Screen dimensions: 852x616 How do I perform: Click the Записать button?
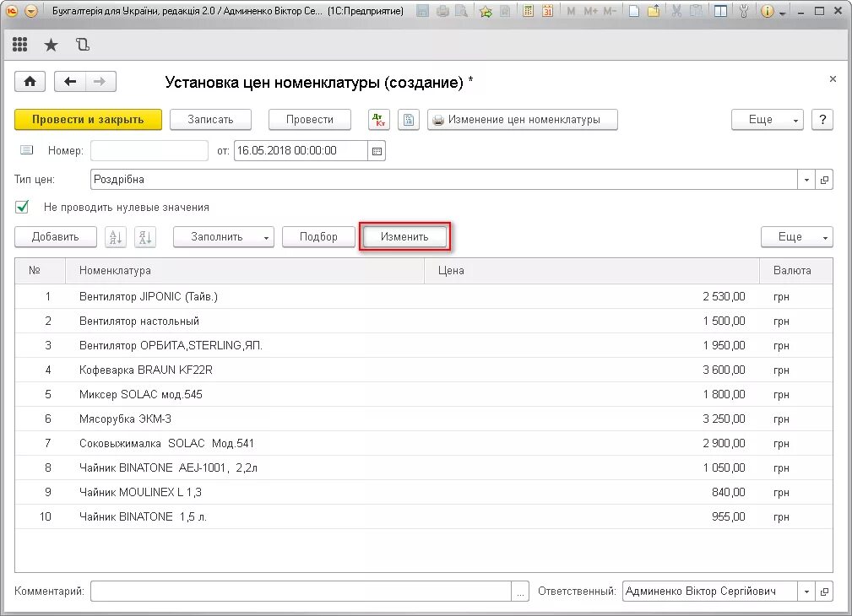[x=210, y=120]
